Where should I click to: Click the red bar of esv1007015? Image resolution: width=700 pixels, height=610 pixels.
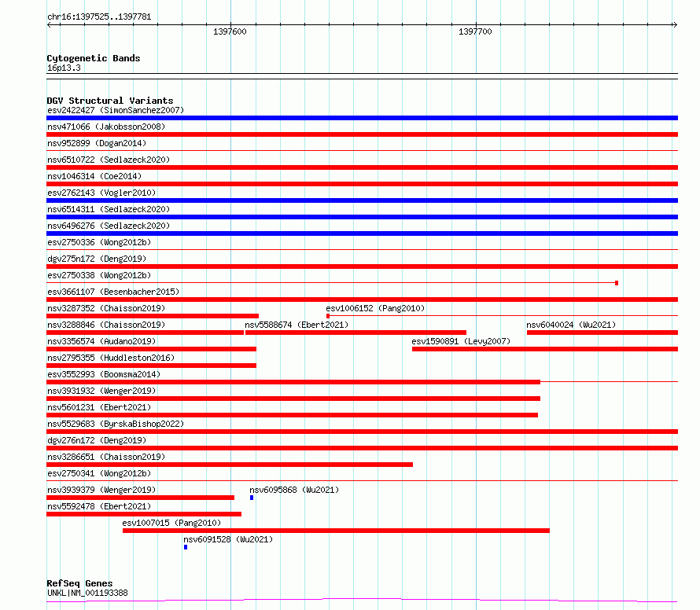tap(336, 531)
